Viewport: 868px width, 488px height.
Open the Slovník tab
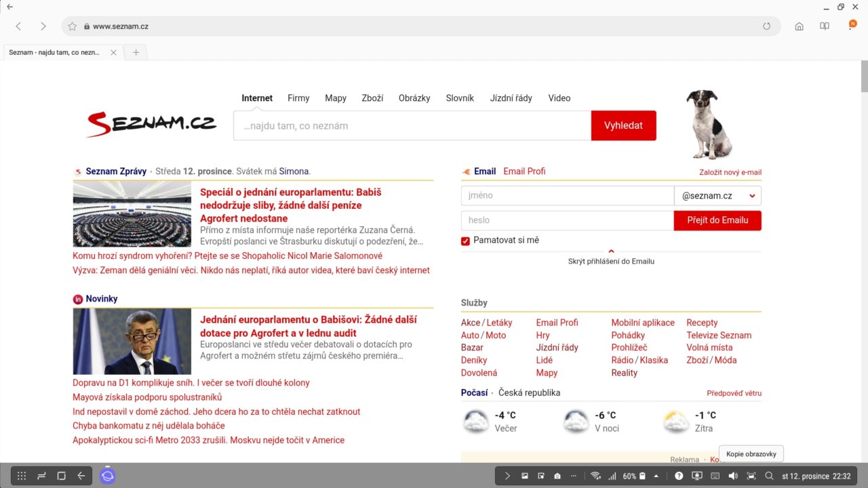point(460,98)
